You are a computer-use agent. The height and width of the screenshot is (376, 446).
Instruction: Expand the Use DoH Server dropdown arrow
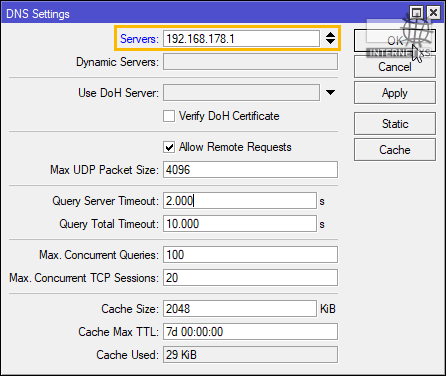click(330, 92)
